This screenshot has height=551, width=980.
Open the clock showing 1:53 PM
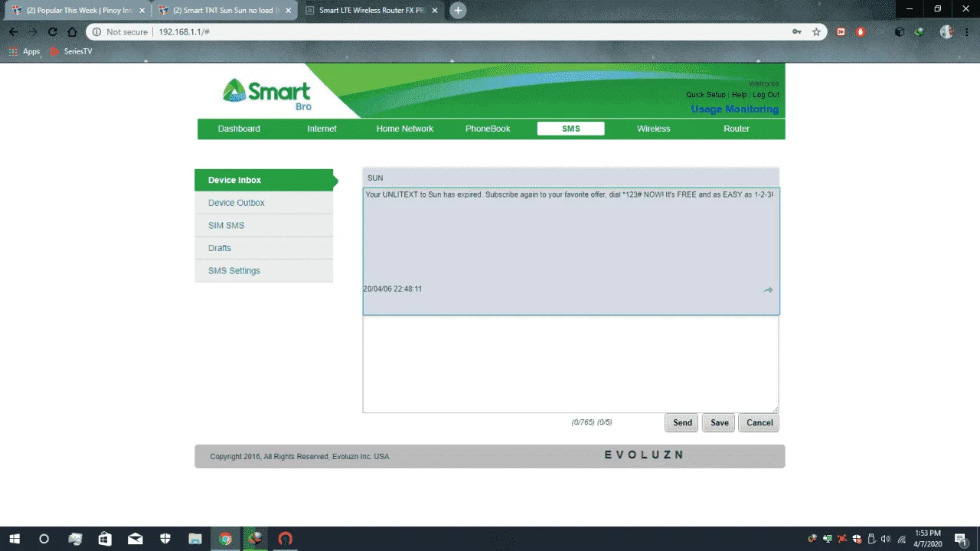pyautogui.click(x=928, y=539)
